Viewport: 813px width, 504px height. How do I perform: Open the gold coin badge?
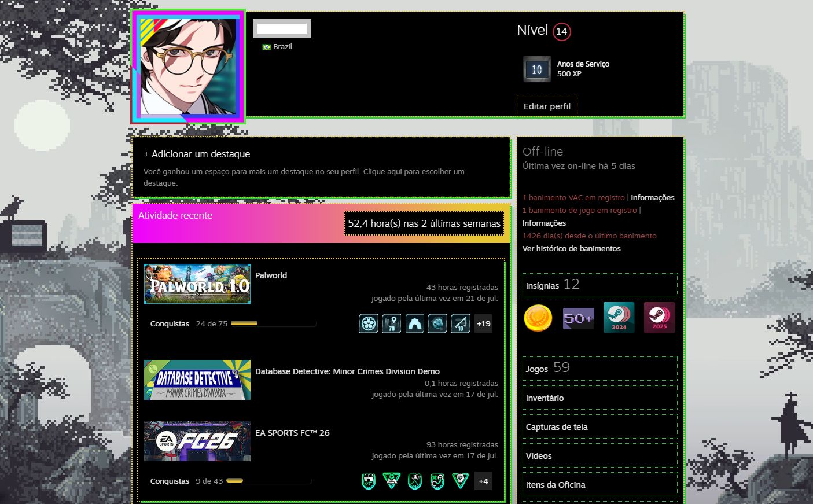(x=538, y=318)
